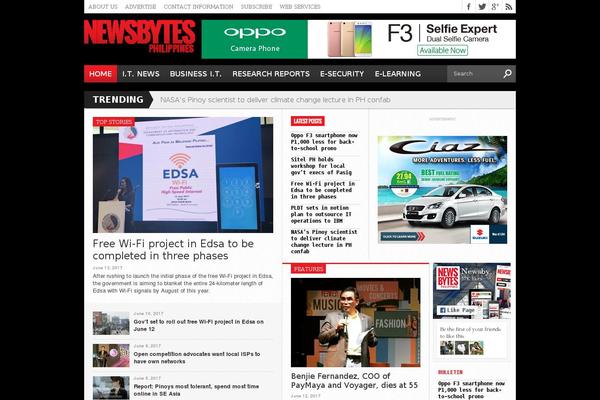Open the EDSA Wi-Fi top story image
This screenshot has width=600, height=400.
pos(183,175)
